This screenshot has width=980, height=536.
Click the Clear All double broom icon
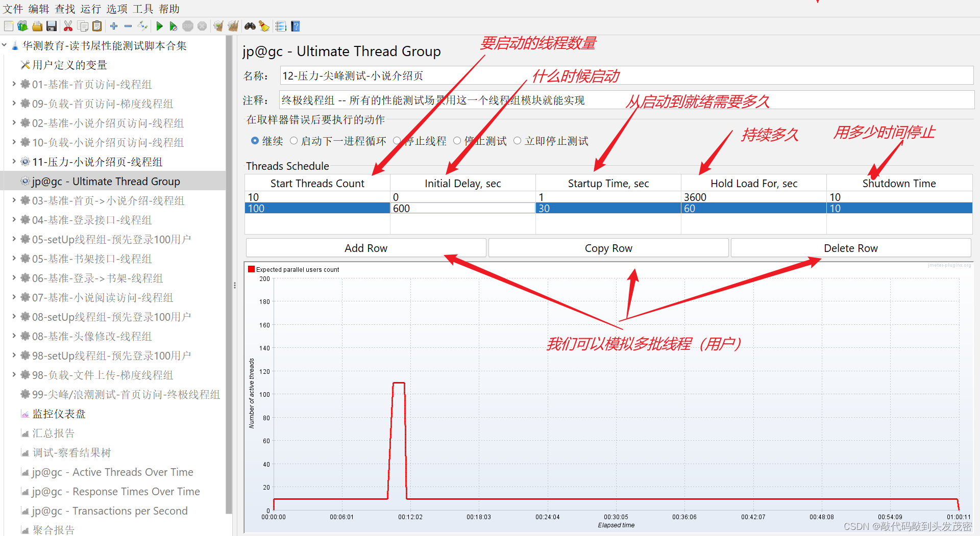233,26
